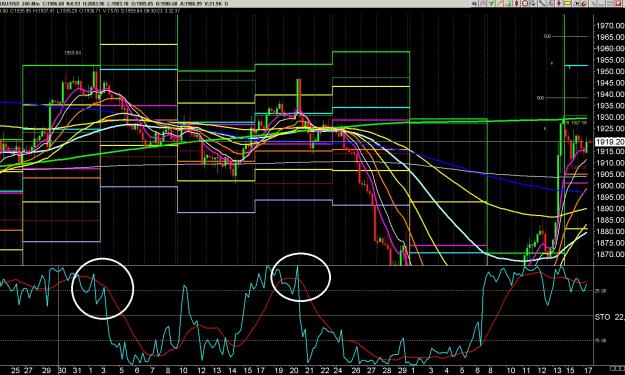Click date label 22 on the time axis
Viewport: 625px width, 375px height.
(x=325, y=371)
